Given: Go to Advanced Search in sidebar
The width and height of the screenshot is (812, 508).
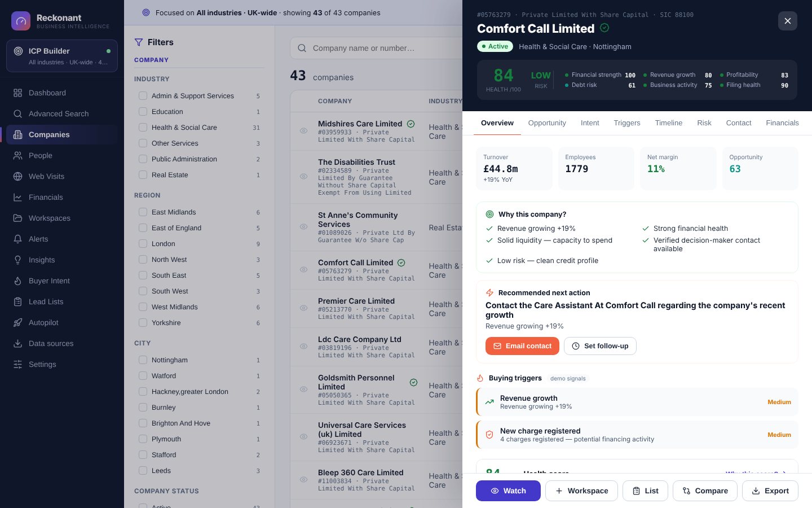Looking at the screenshot, I should coord(62,113).
